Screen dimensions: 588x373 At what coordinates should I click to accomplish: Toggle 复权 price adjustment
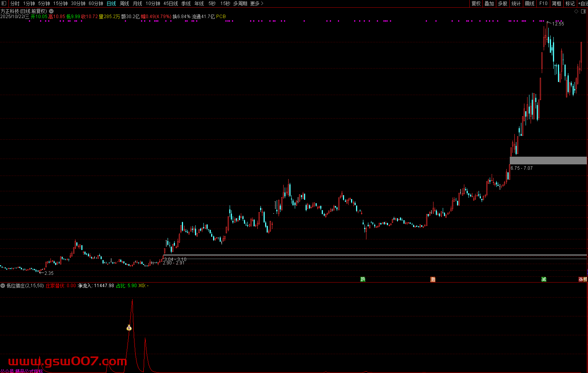tap(476, 3)
